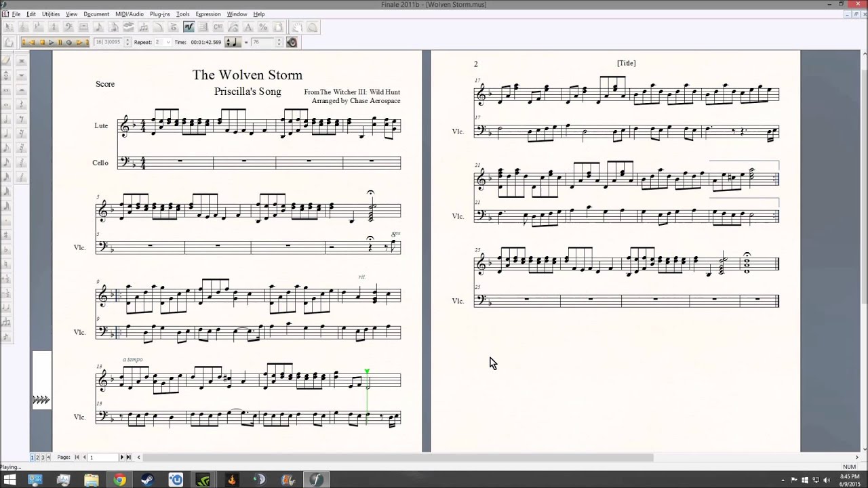This screenshot has width=868, height=488.
Task: Open the Windows Start button
Action: (9, 480)
